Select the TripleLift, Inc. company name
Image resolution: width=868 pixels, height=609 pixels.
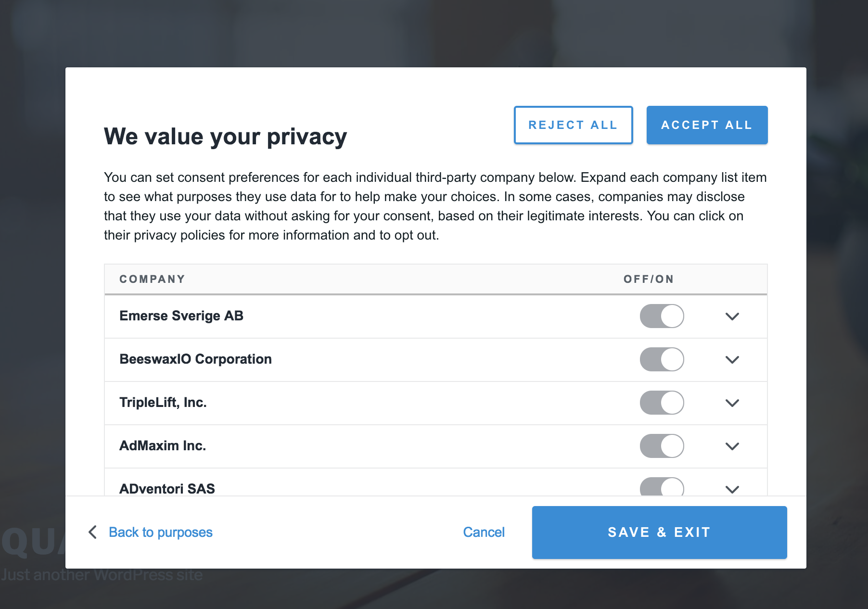163,402
